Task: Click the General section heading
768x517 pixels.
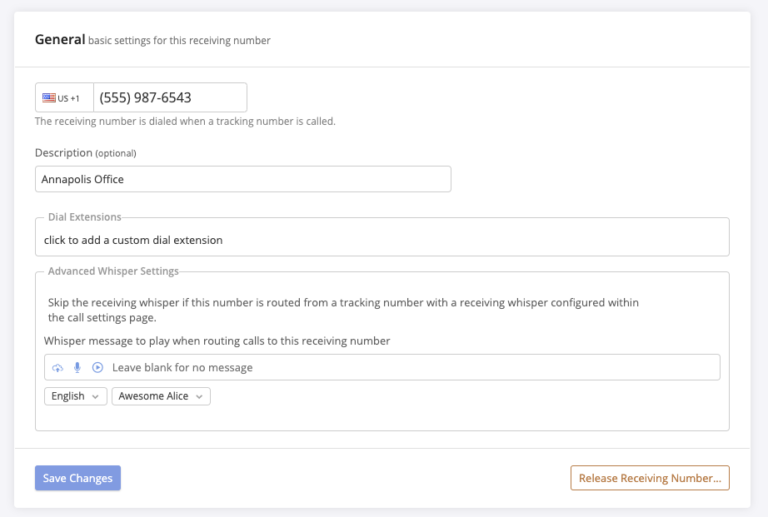Action: click(59, 40)
